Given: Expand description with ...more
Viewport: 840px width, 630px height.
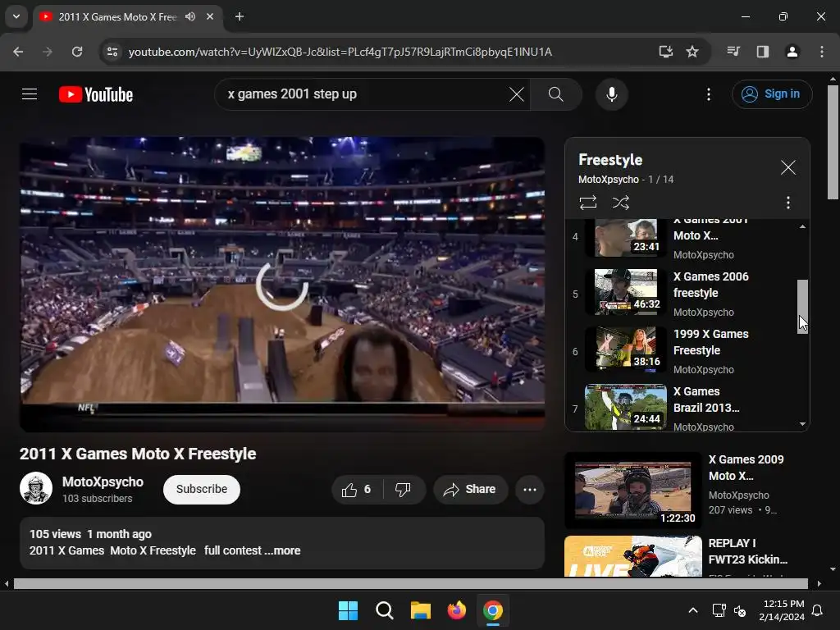Looking at the screenshot, I should 283,550.
